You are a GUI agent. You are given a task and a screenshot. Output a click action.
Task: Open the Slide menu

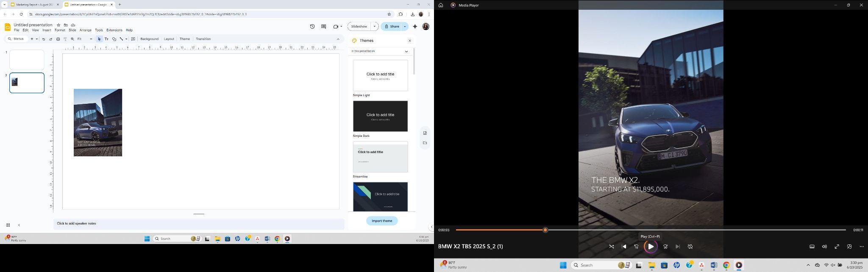(x=72, y=30)
